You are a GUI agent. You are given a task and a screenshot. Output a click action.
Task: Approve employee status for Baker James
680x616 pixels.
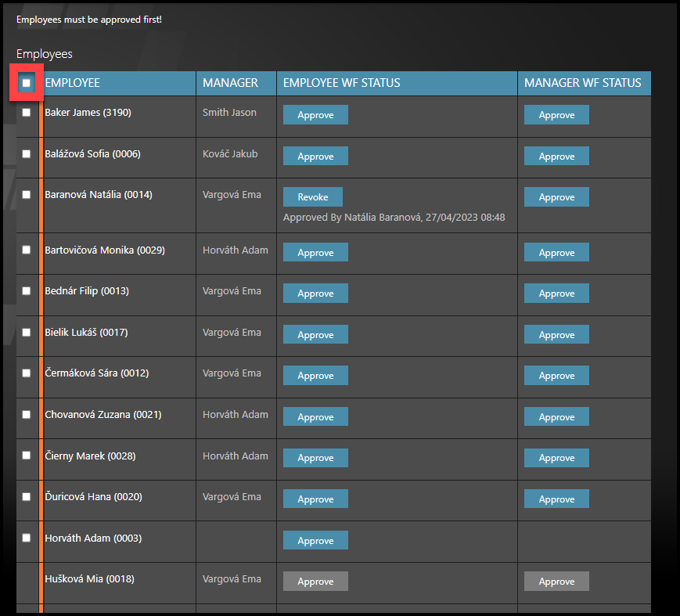tap(315, 115)
